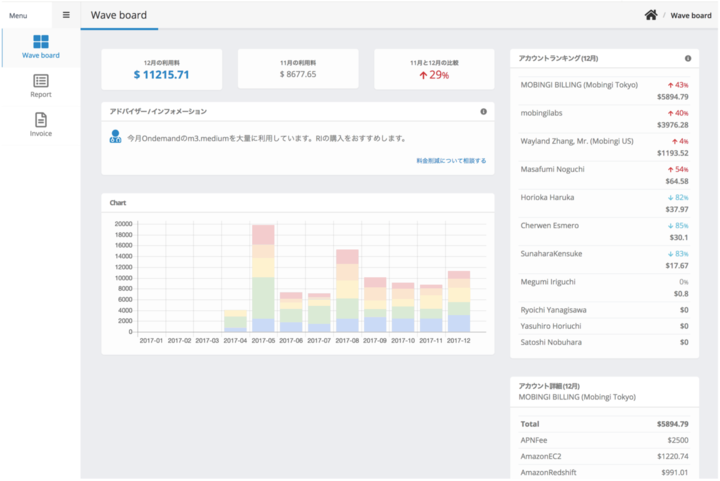The image size is (720, 481).
Task: Click the advisor person avatar icon
Action: point(115,137)
